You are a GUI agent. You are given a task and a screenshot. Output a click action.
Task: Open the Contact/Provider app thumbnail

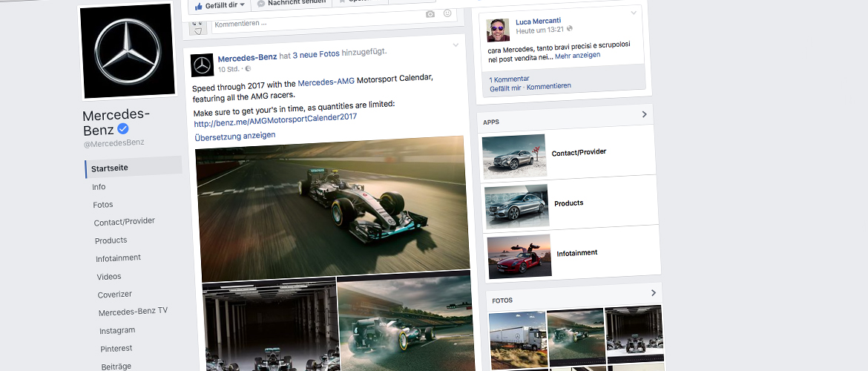[x=514, y=156]
